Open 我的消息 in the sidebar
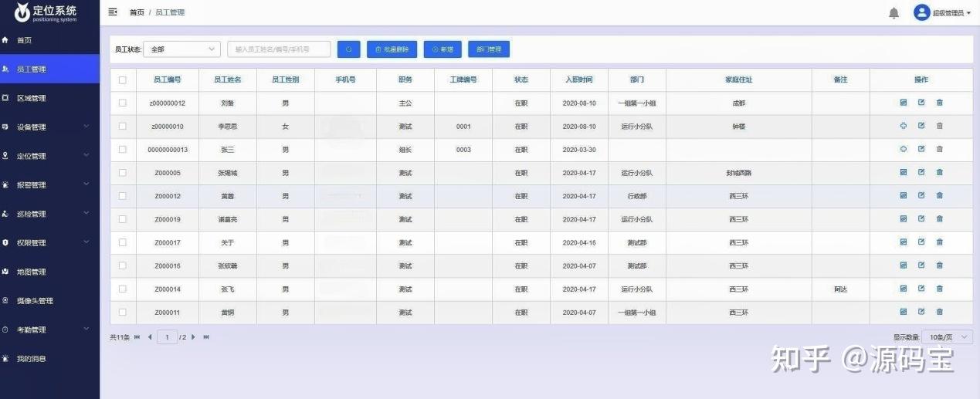This screenshot has height=399, width=980. pyautogui.click(x=49, y=358)
